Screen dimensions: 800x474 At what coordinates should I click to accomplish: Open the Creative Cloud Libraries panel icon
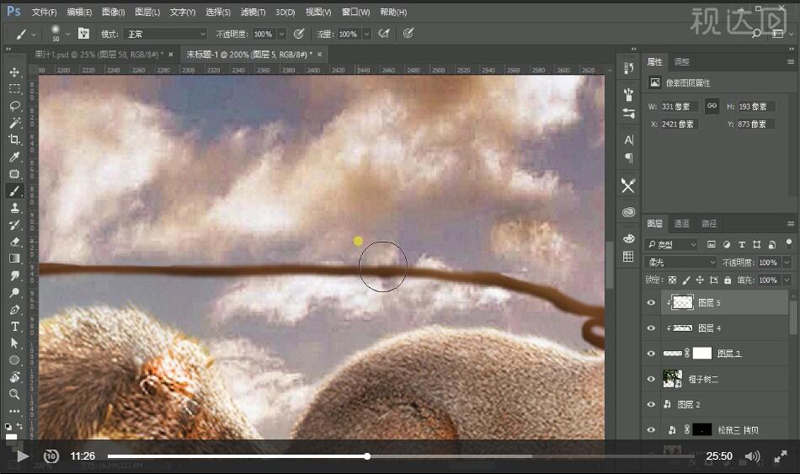pyautogui.click(x=629, y=212)
